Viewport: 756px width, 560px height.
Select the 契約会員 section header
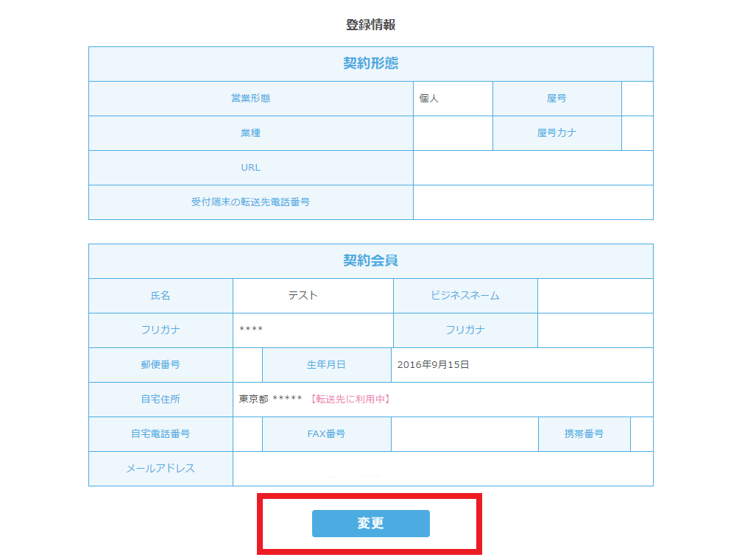click(x=370, y=260)
